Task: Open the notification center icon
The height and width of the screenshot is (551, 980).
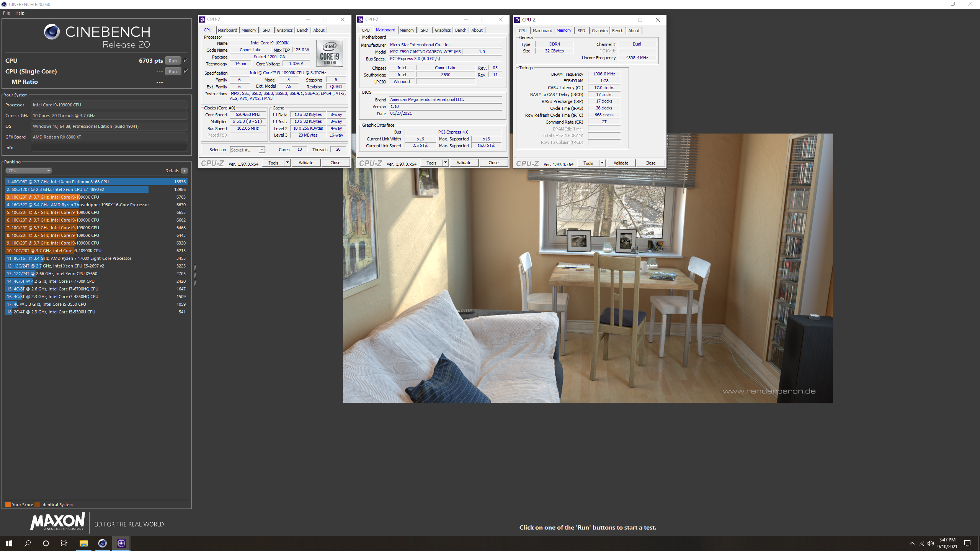Action: click(967, 543)
